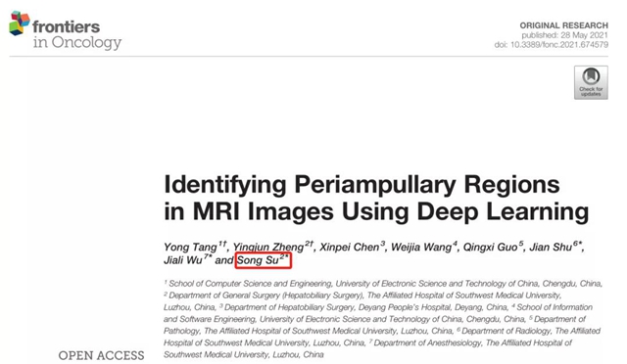The height and width of the screenshot is (364, 627).
Task: Select author name Yong Tang
Action: (x=190, y=248)
